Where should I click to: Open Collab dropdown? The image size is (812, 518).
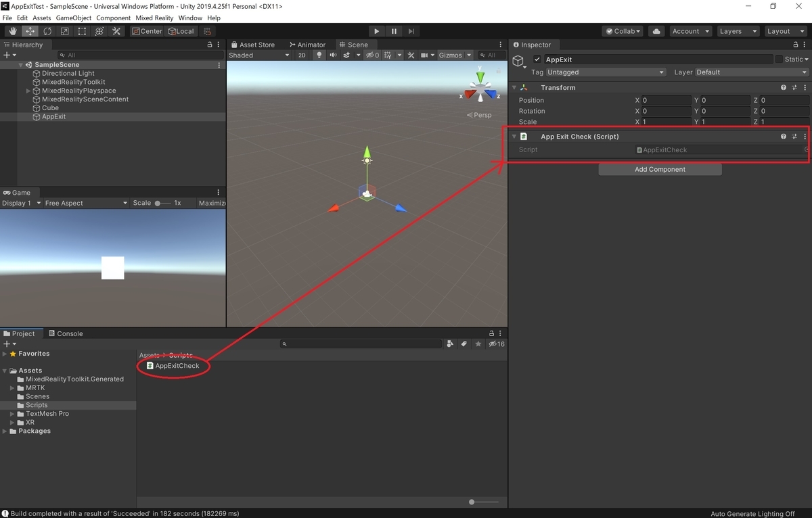click(624, 31)
